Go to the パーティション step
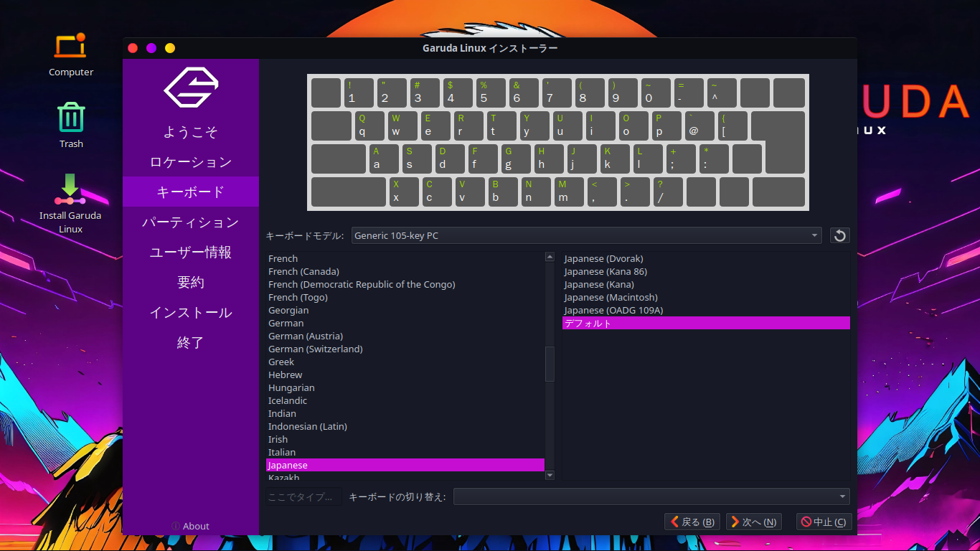The height and width of the screenshot is (551, 980). click(191, 222)
